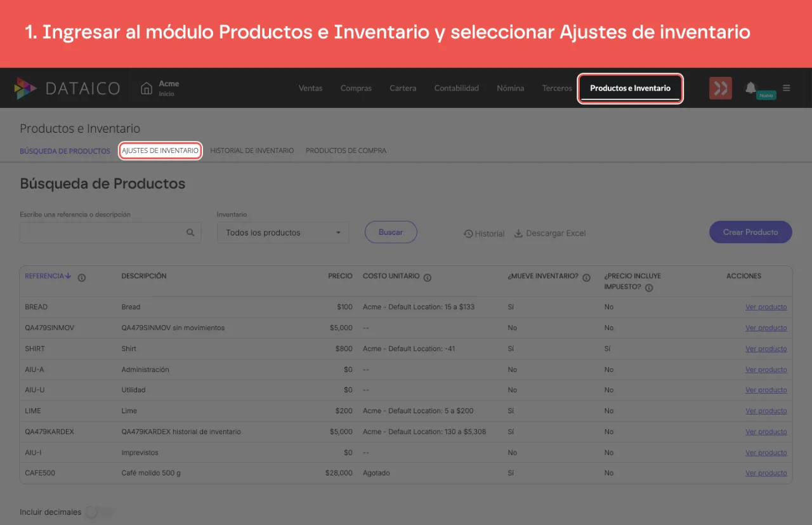Click the Acme home icon

tap(147, 88)
